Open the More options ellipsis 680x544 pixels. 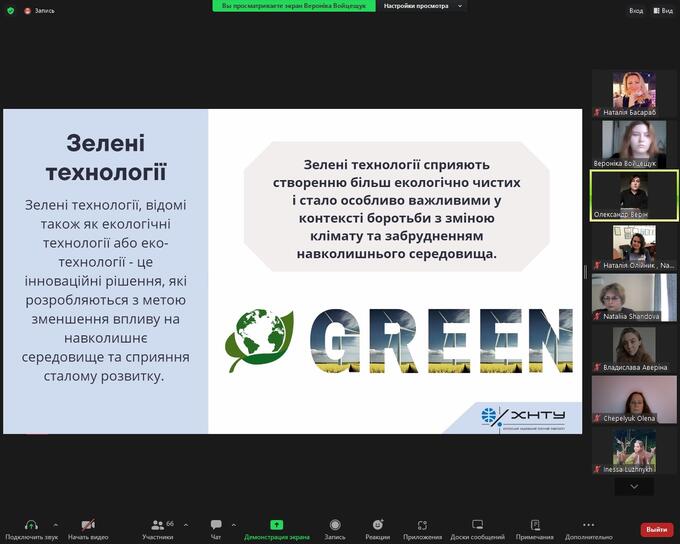[588, 525]
